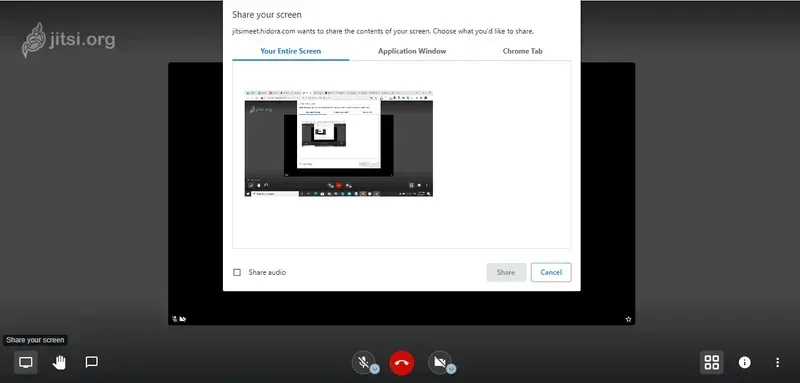
Task: Expand the camera options chevron
Action: click(x=451, y=369)
